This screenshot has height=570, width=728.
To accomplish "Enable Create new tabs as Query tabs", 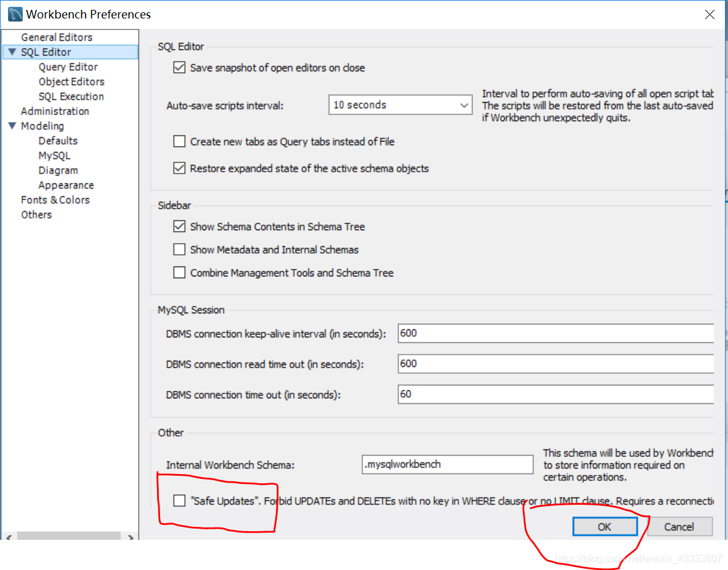I will pyautogui.click(x=179, y=142).
